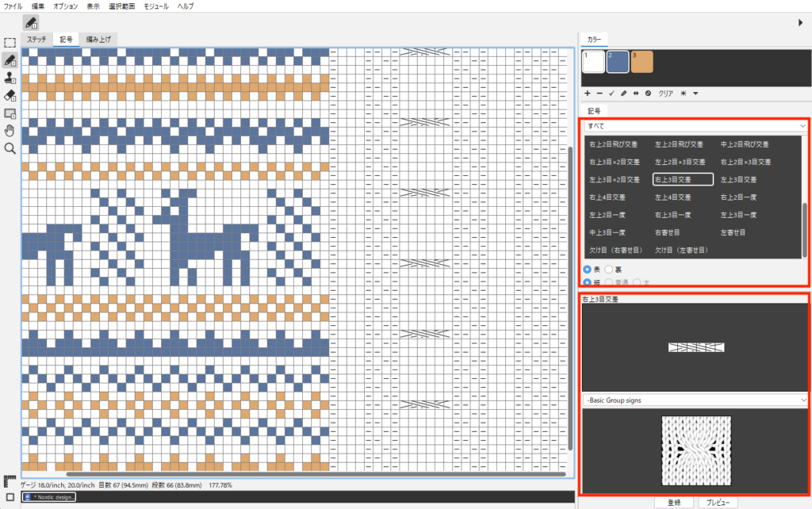This screenshot has height=509, width=812.
Task: Click the prohibition circle icon in color toolbar
Action: [648, 94]
